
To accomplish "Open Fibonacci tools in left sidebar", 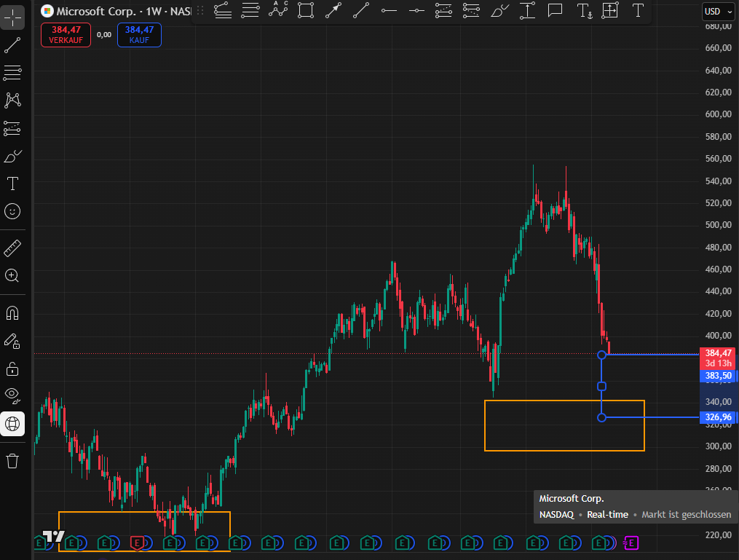I will click(12, 73).
